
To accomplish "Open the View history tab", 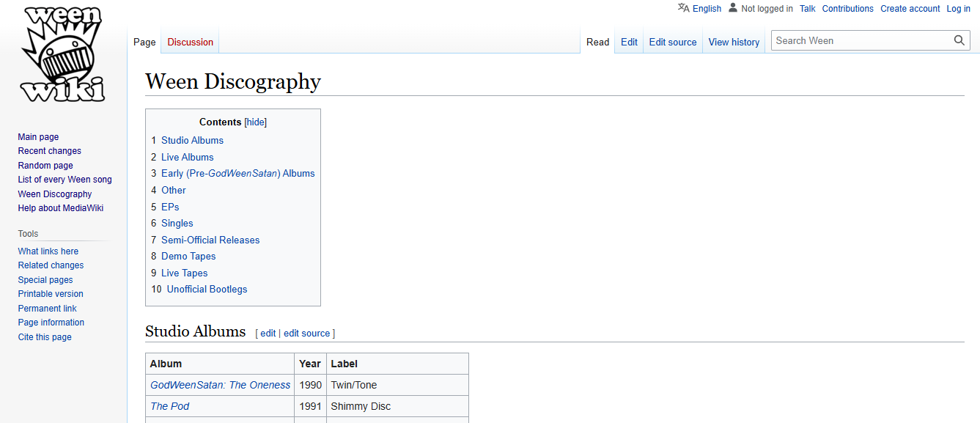I will click(734, 42).
